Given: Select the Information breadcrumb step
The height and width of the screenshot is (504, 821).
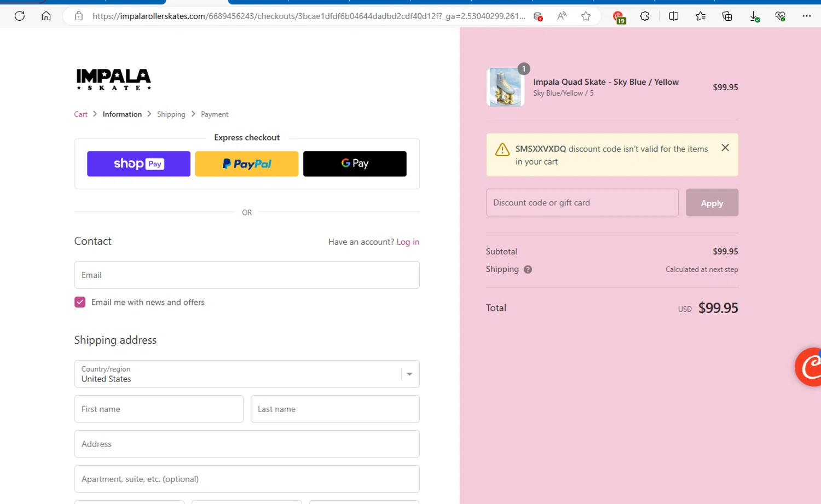Looking at the screenshot, I should coord(122,114).
